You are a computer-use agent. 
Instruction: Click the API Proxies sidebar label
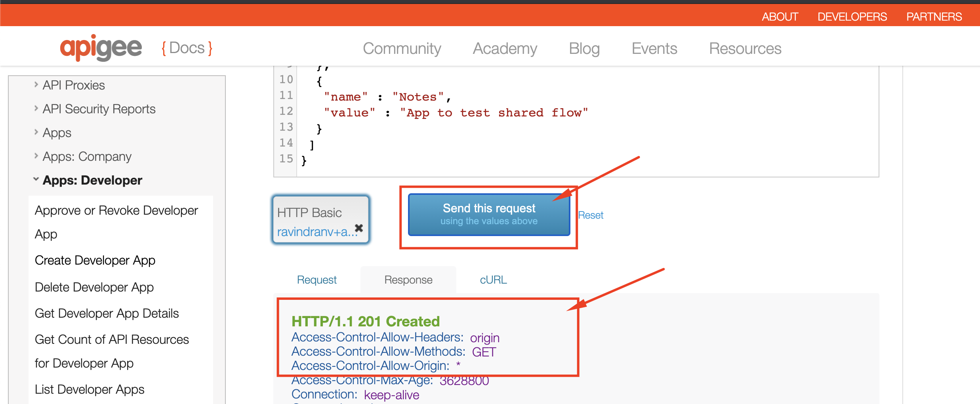pyautogui.click(x=74, y=85)
